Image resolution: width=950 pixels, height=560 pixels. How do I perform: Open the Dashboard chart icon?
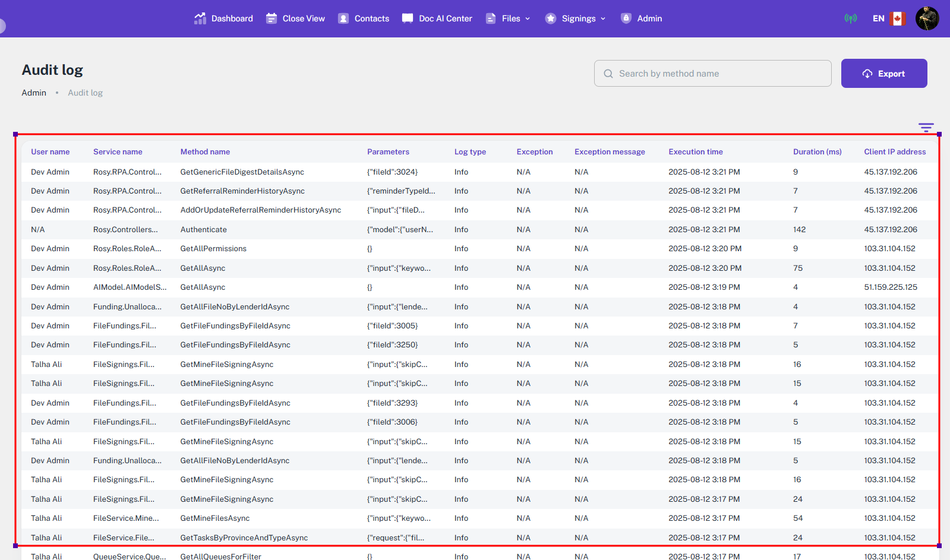tap(200, 18)
